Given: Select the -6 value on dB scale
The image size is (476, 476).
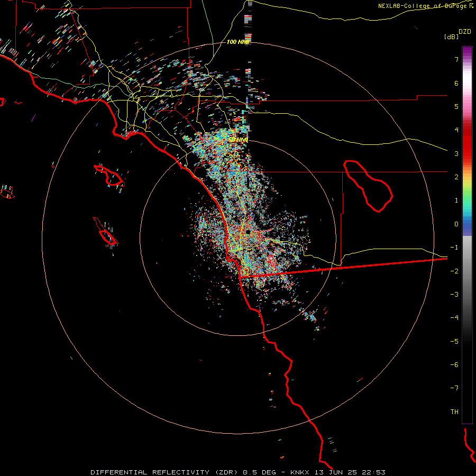Looking at the screenshot, I should (x=454, y=365).
